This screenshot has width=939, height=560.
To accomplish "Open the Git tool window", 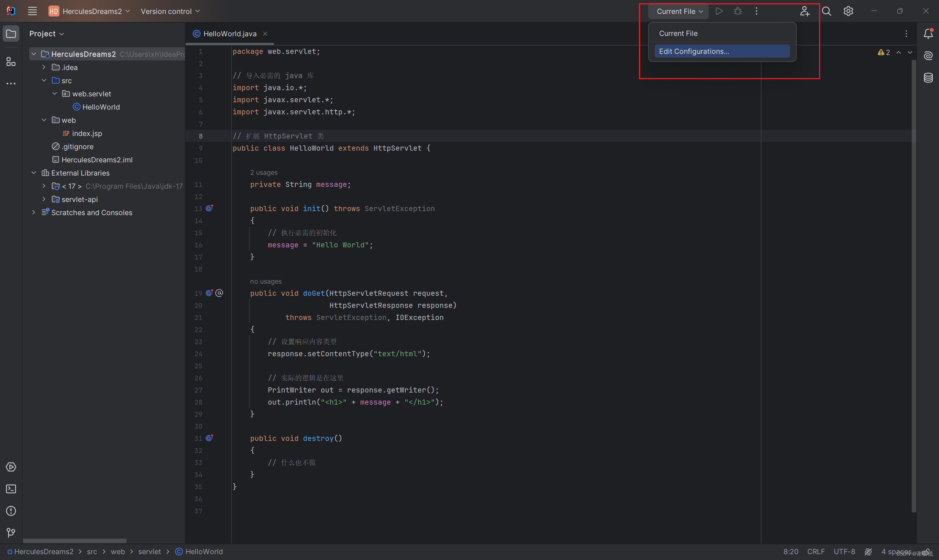I will point(11,533).
